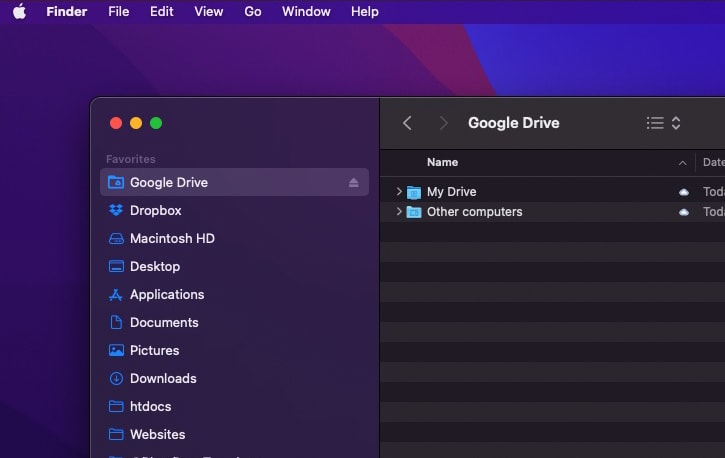
Task: Click the Macintosh HD disk icon
Action: click(x=116, y=238)
